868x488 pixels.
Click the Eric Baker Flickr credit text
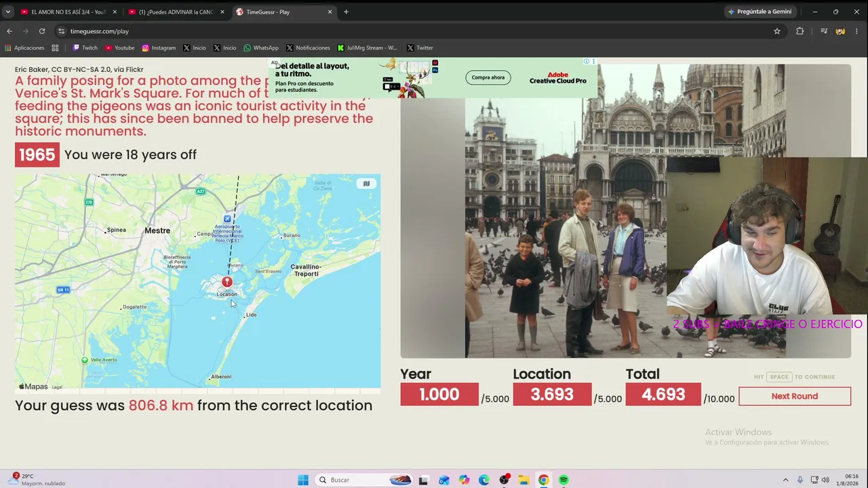(79, 69)
